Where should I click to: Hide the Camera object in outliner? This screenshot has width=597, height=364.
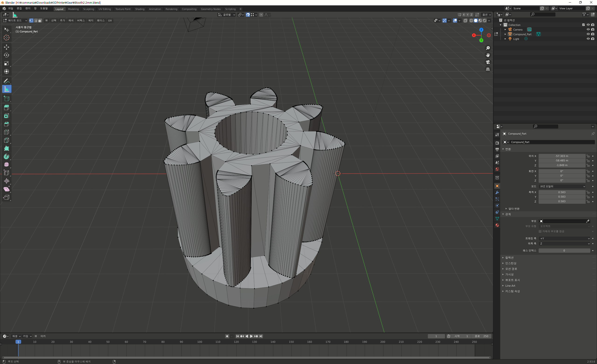(x=588, y=30)
